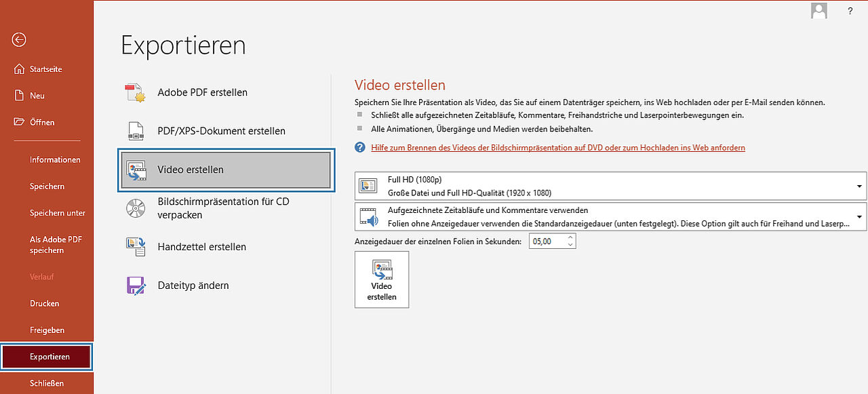Image resolution: width=868 pixels, height=394 pixels.
Task: Click Schließen in the sidebar
Action: [x=46, y=383]
